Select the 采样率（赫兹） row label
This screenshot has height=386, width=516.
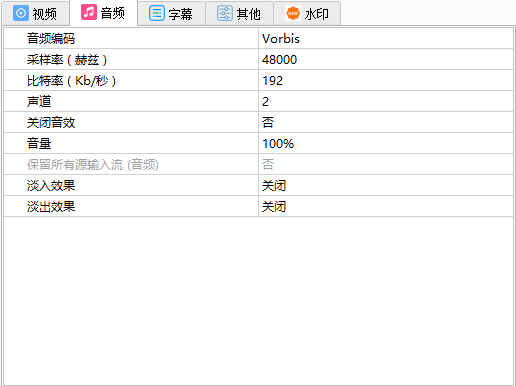point(67,60)
